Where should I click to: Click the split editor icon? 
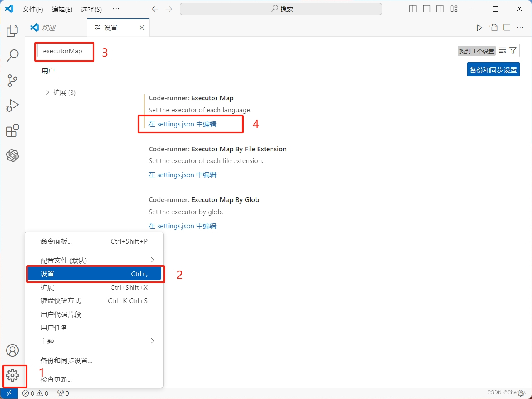[507, 27]
